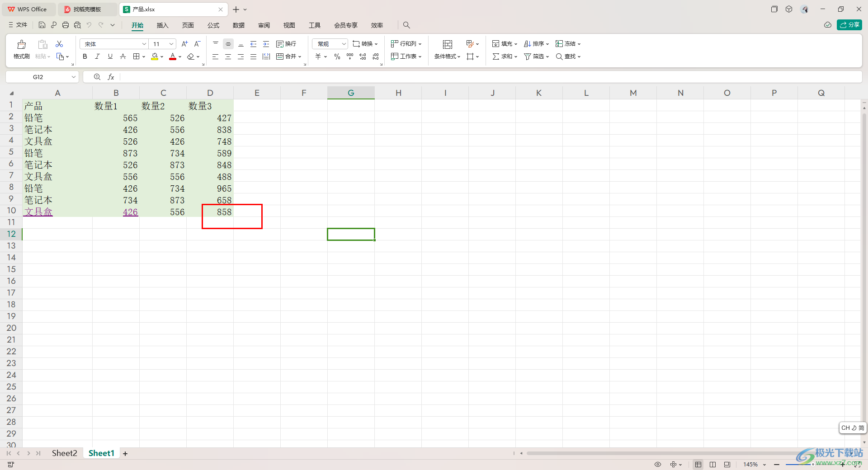Click the Increase Font Size (A+) icon

pyautogui.click(x=184, y=44)
